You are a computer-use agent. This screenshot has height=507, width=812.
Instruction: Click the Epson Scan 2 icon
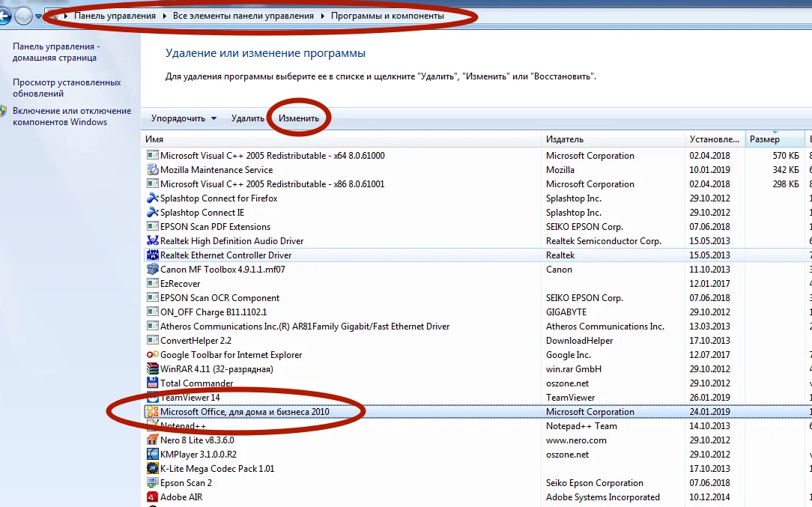[x=152, y=482]
